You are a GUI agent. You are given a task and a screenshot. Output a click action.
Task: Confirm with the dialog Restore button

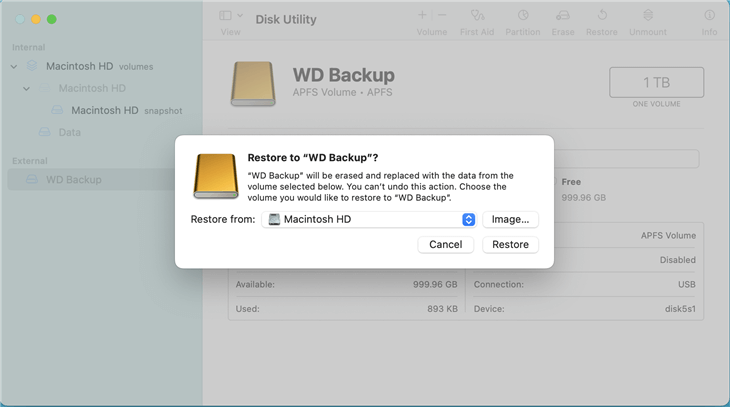point(510,244)
